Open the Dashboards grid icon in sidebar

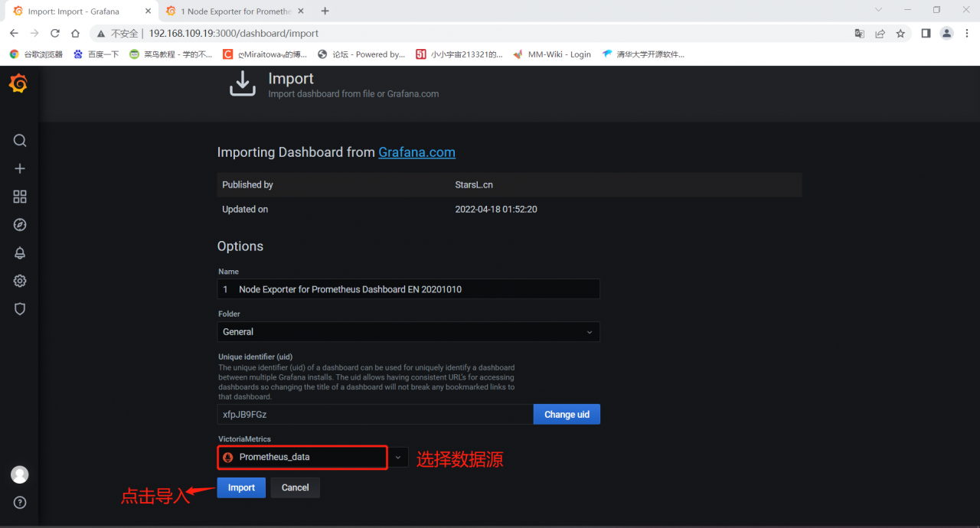(x=20, y=197)
